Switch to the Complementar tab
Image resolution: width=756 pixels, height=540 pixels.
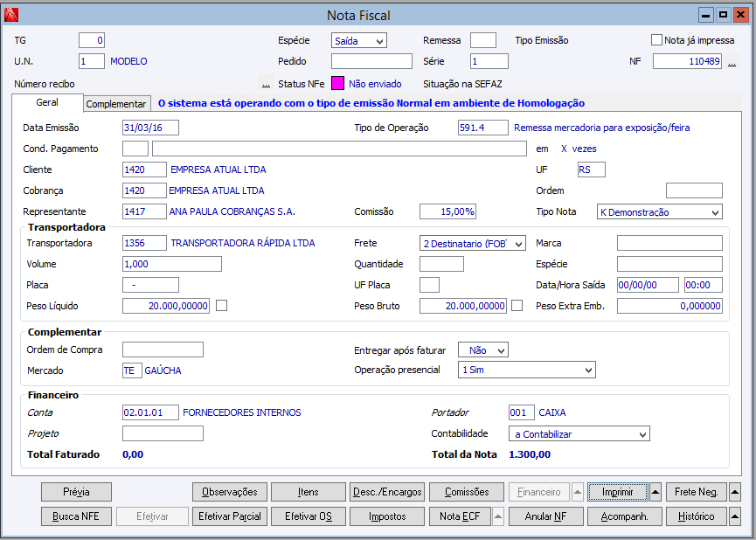point(116,104)
